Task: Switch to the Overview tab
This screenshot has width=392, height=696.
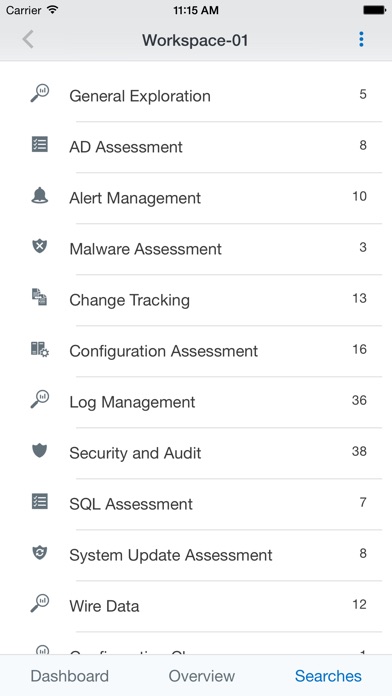Action: click(202, 676)
